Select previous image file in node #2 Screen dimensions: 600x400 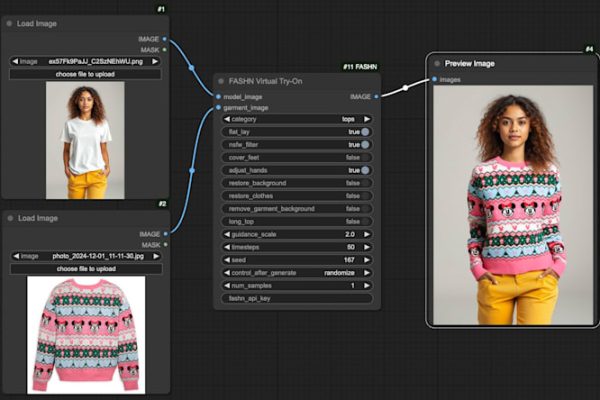(16, 256)
